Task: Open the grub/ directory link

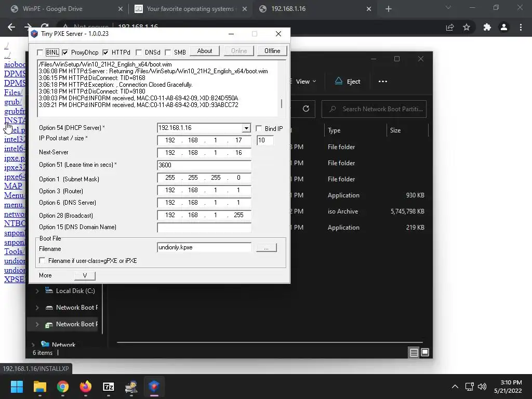Action: click(x=13, y=102)
